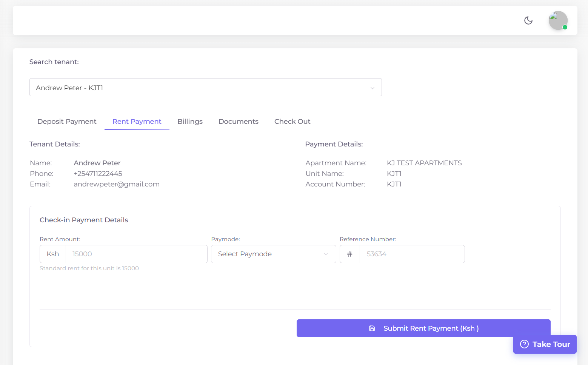Start the Take Tour walkthrough
588x365 pixels.
click(545, 344)
